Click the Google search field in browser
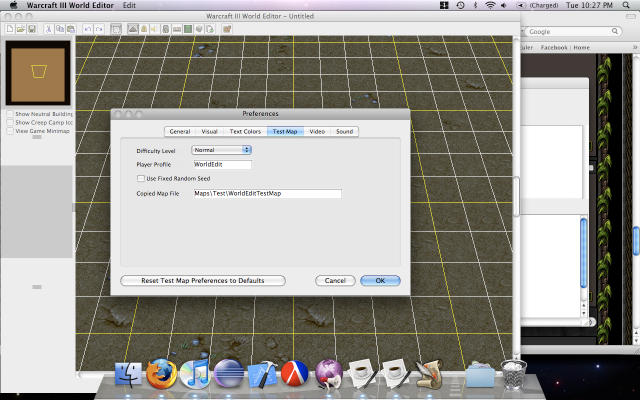 [x=573, y=31]
